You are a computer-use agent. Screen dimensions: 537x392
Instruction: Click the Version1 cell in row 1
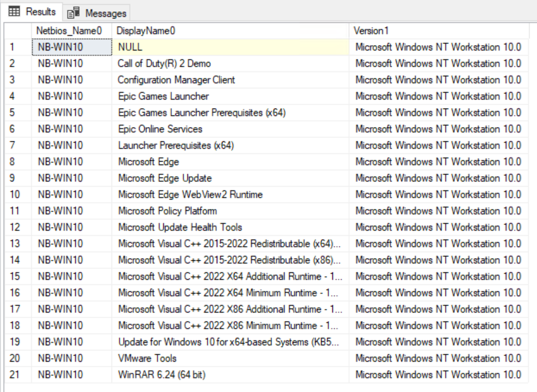click(x=438, y=47)
